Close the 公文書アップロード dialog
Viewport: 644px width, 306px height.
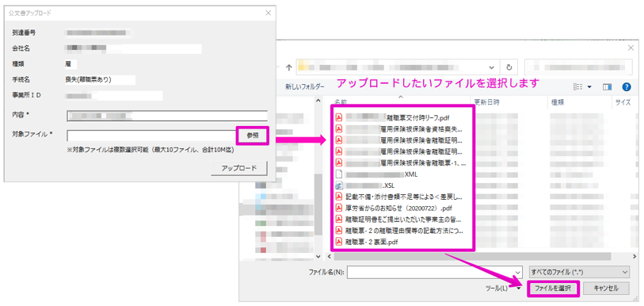coord(269,13)
